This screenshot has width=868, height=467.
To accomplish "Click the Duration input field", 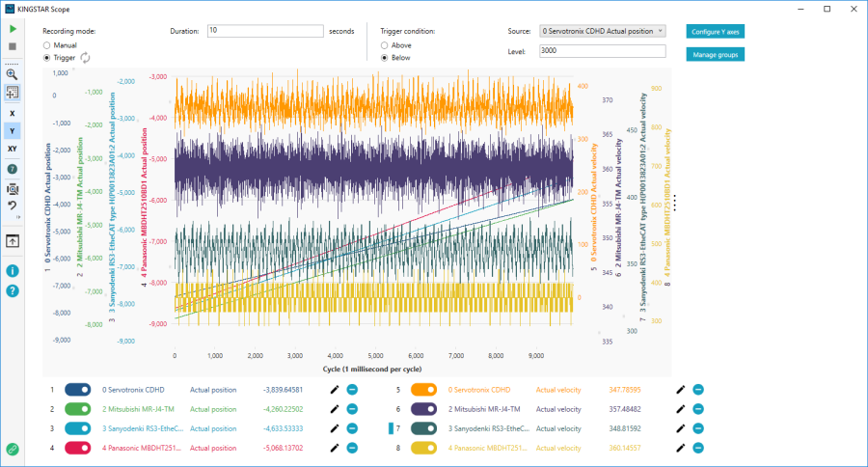I will (264, 31).
